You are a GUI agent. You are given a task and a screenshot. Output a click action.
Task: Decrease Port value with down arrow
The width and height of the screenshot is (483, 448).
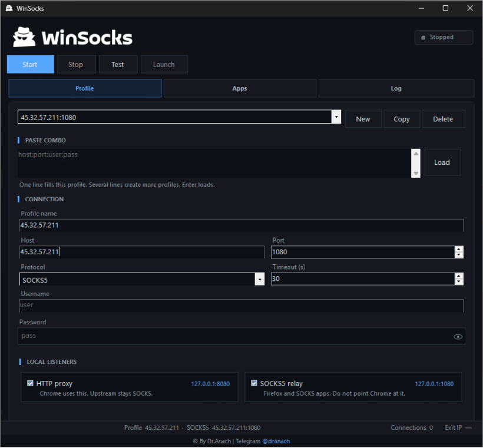point(459,255)
